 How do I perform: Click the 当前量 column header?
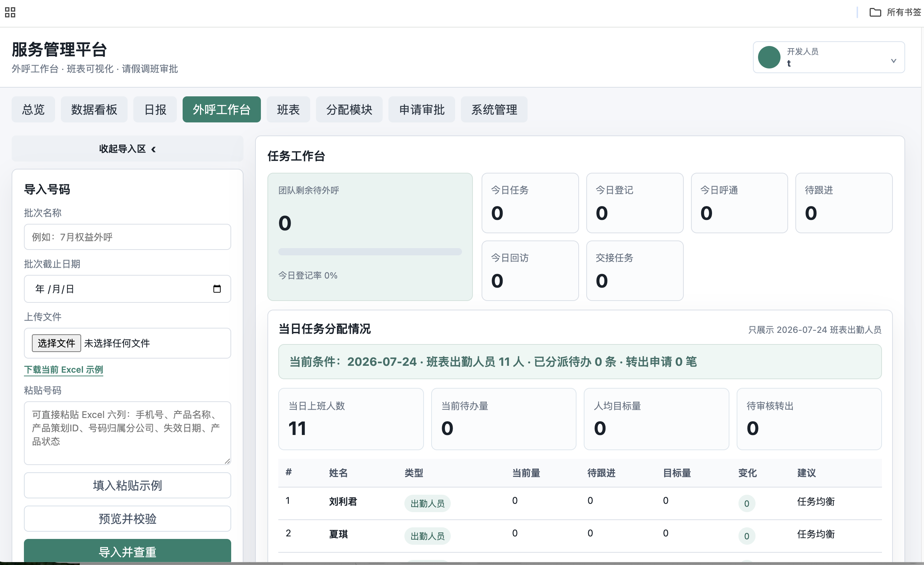[x=526, y=473]
